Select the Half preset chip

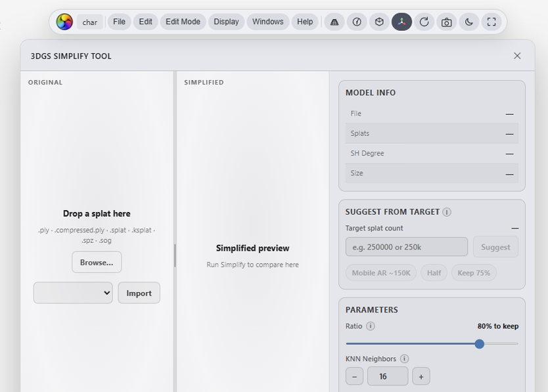tap(434, 273)
